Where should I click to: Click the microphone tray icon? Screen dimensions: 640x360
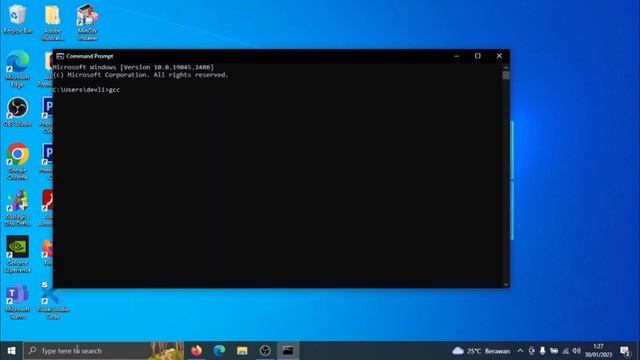pos(542,351)
